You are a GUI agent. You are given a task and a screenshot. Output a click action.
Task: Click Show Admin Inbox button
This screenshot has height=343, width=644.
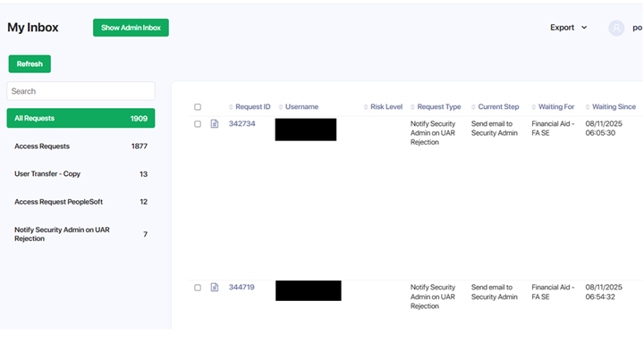click(x=131, y=28)
